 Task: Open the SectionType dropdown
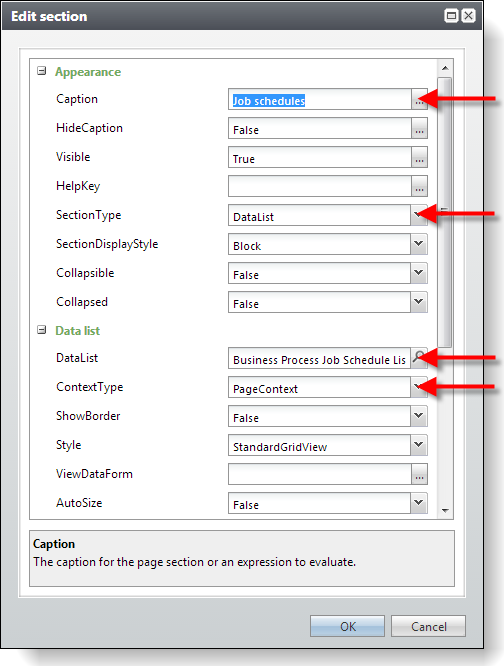point(419,215)
